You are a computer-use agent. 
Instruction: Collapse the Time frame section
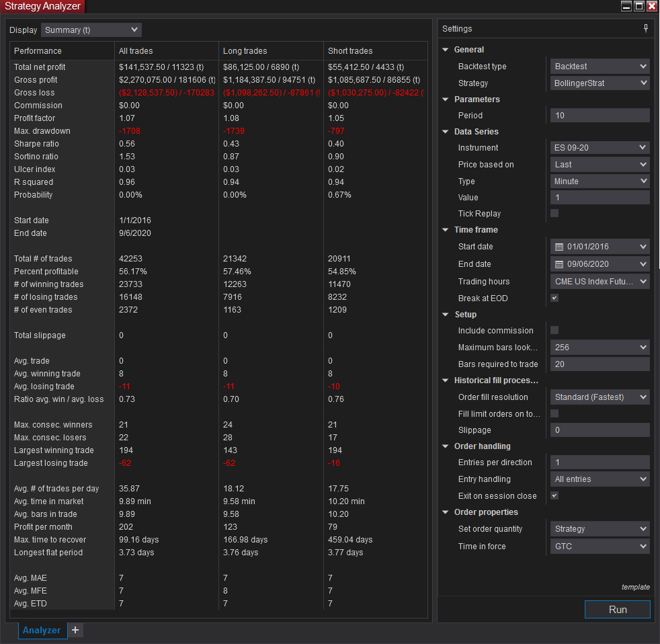tap(446, 230)
